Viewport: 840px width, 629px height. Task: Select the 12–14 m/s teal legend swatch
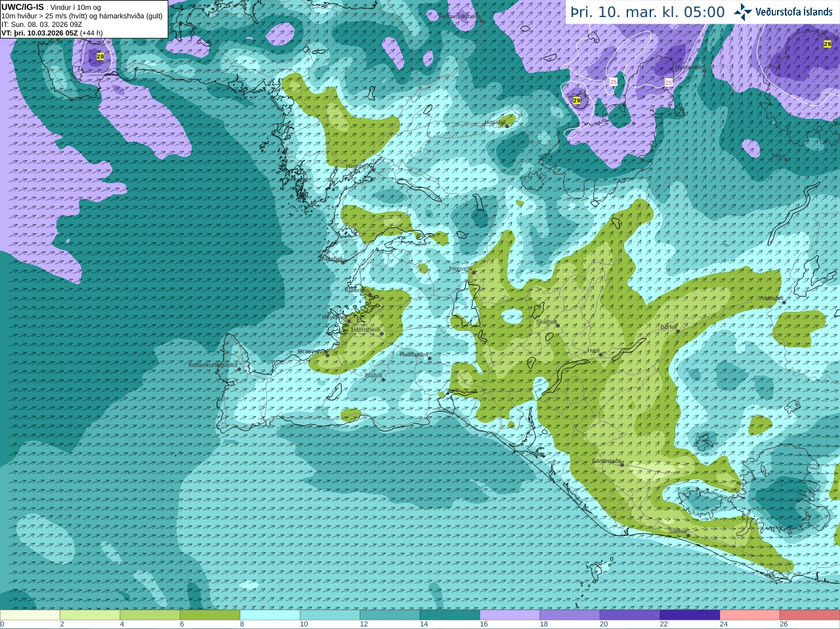(x=390, y=615)
